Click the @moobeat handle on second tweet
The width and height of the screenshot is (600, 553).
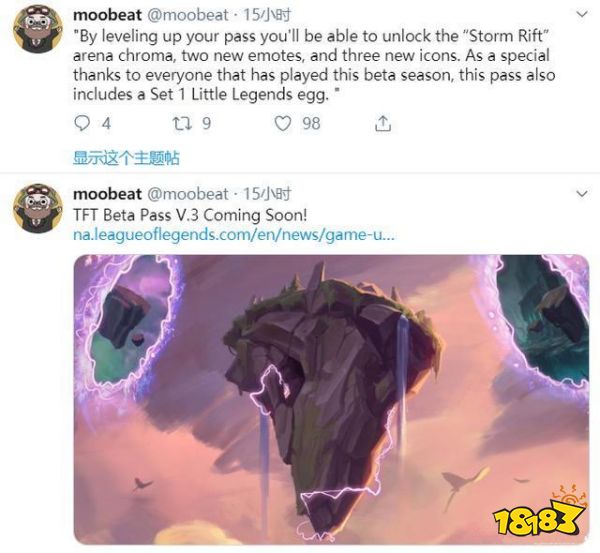(x=188, y=193)
